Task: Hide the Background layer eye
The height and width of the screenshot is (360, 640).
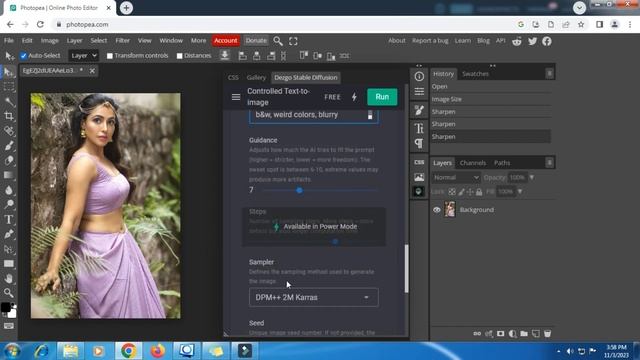Action: point(437,210)
